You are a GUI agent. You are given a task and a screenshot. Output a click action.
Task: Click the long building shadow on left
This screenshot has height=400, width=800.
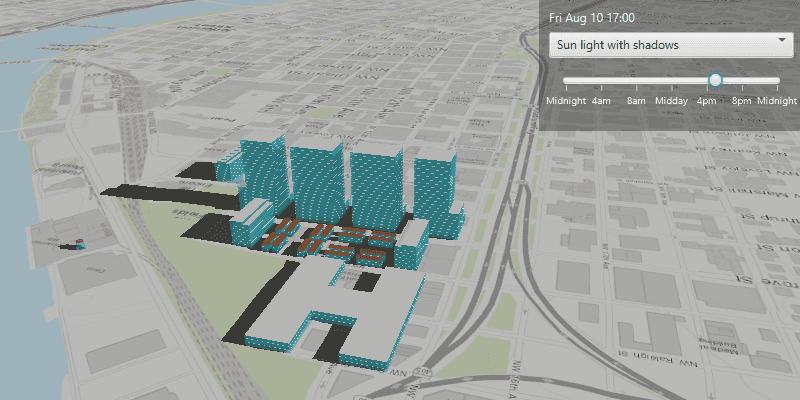(150, 189)
